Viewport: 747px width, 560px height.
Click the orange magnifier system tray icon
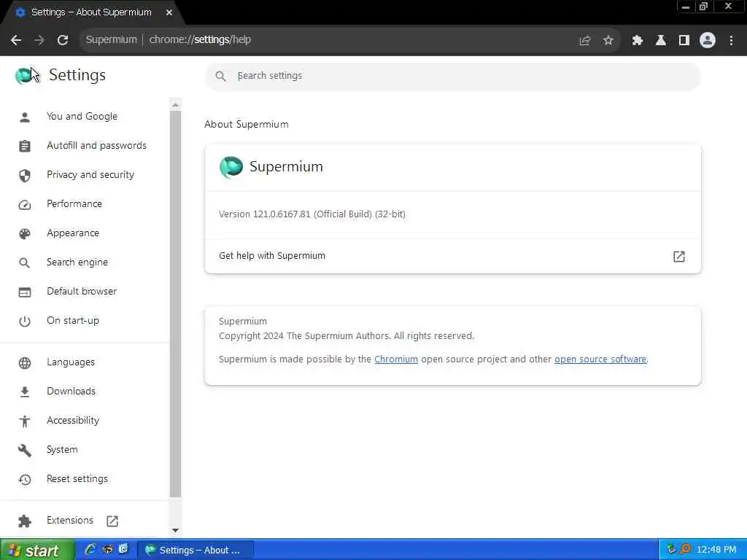point(685,549)
